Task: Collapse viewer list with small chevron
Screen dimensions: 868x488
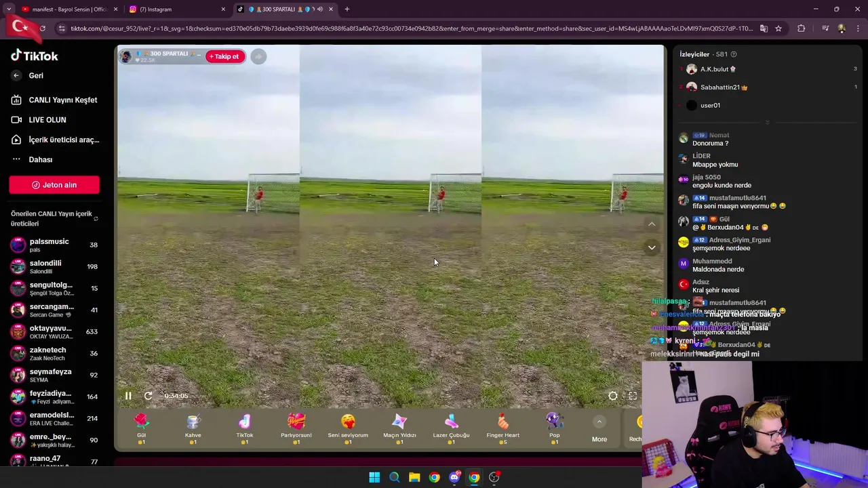Action: [767, 123]
